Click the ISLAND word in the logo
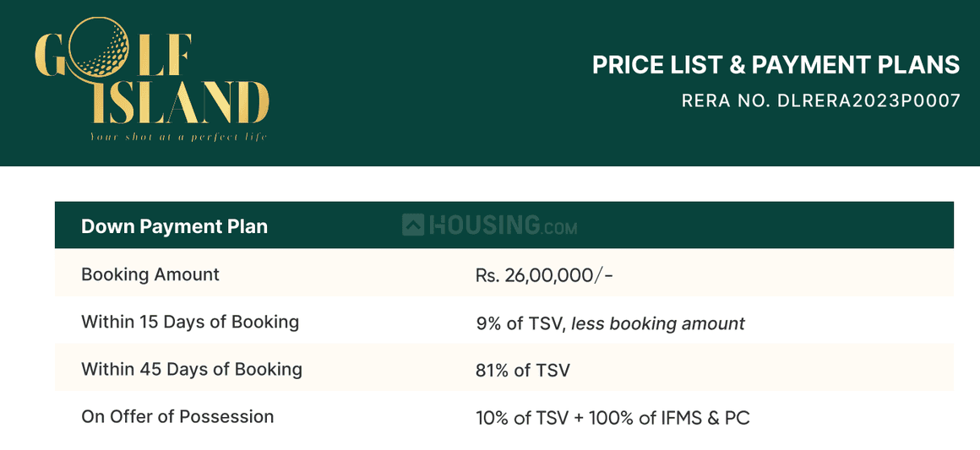This screenshot has width=980, height=450. (x=177, y=103)
